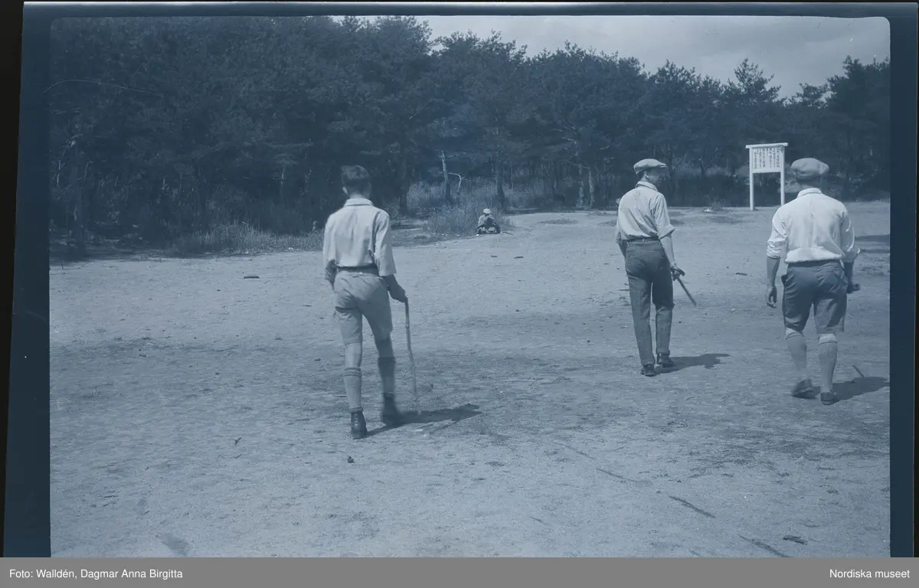The height and width of the screenshot is (588, 919).
Task: Click the tall grass beside the seated person
Action: tap(456, 218)
